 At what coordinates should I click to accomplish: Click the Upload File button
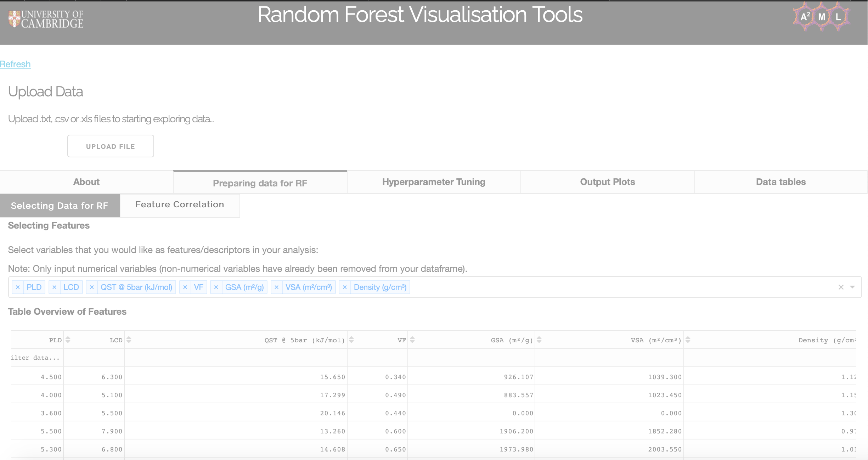(111, 146)
